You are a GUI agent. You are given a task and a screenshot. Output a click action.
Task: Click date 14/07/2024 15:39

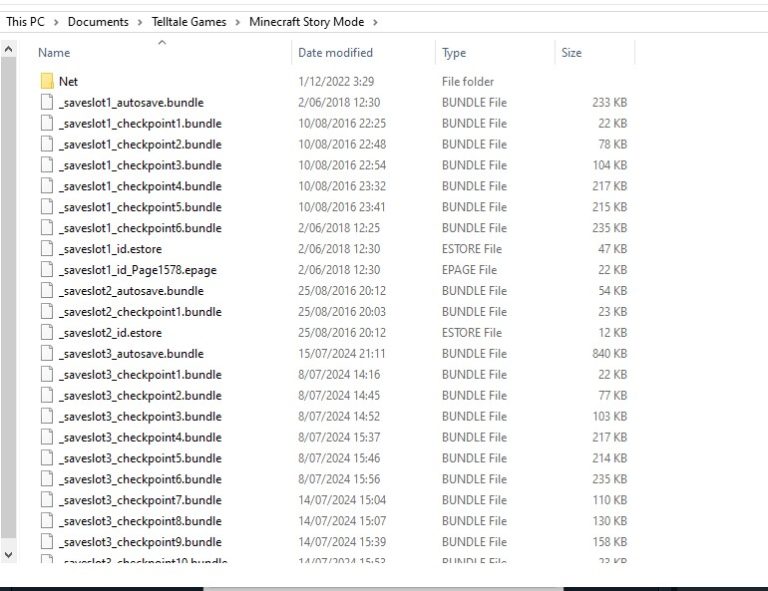[x=342, y=542]
